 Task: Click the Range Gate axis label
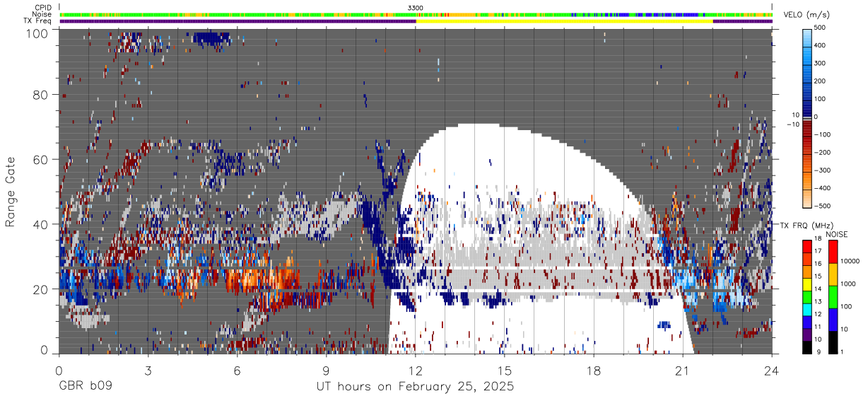[11, 192]
